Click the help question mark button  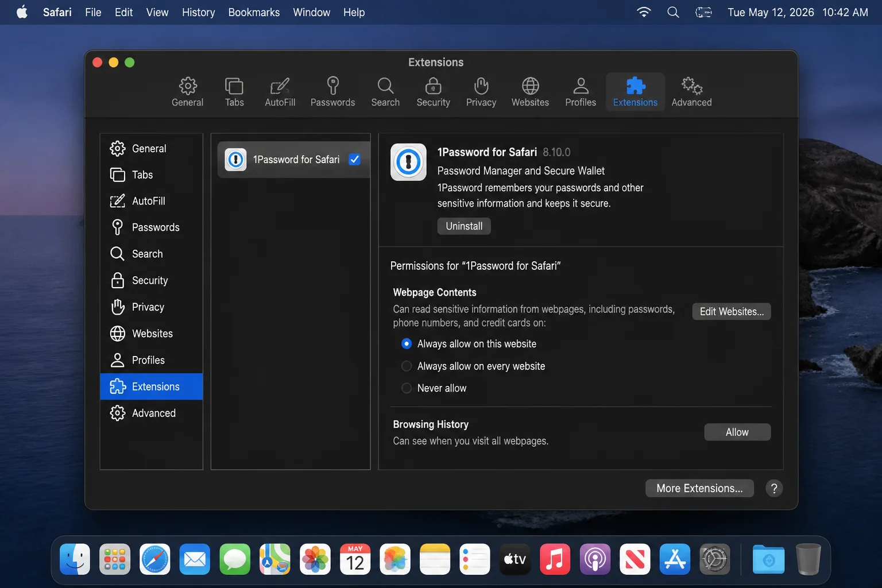click(x=774, y=488)
